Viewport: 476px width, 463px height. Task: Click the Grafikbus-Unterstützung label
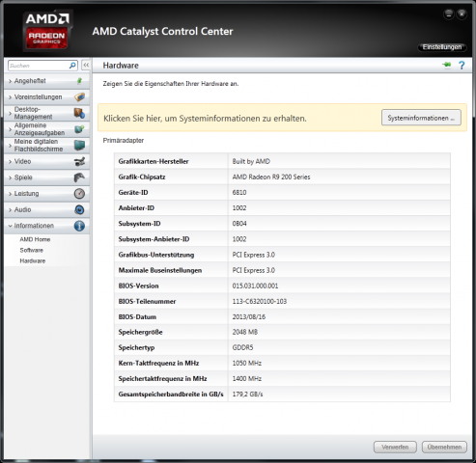[156, 255]
